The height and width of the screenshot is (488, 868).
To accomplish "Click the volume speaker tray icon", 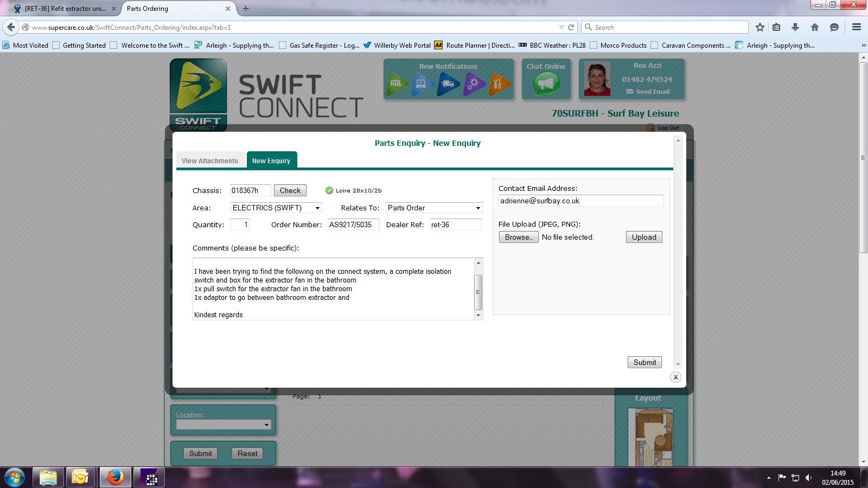I will [809, 478].
